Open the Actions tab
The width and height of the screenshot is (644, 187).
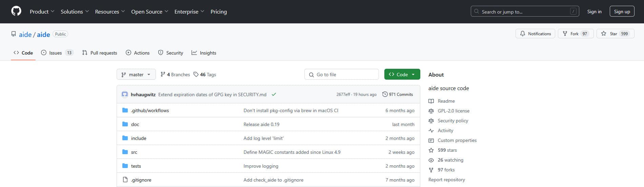[x=138, y=53]
